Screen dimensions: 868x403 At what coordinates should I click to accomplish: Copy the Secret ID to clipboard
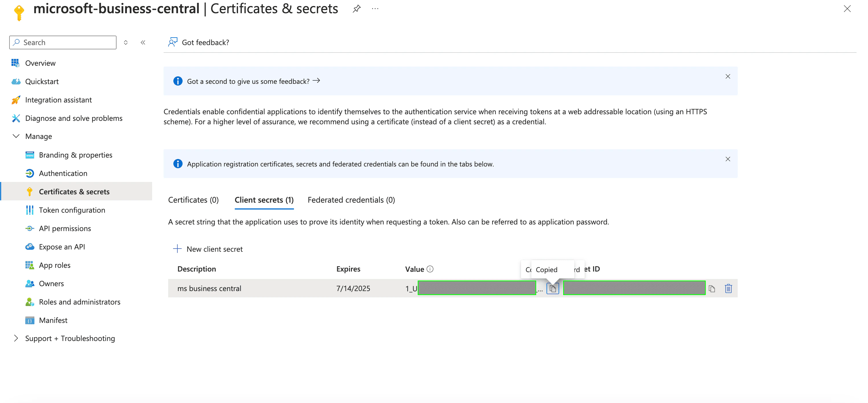click(712, 288)
